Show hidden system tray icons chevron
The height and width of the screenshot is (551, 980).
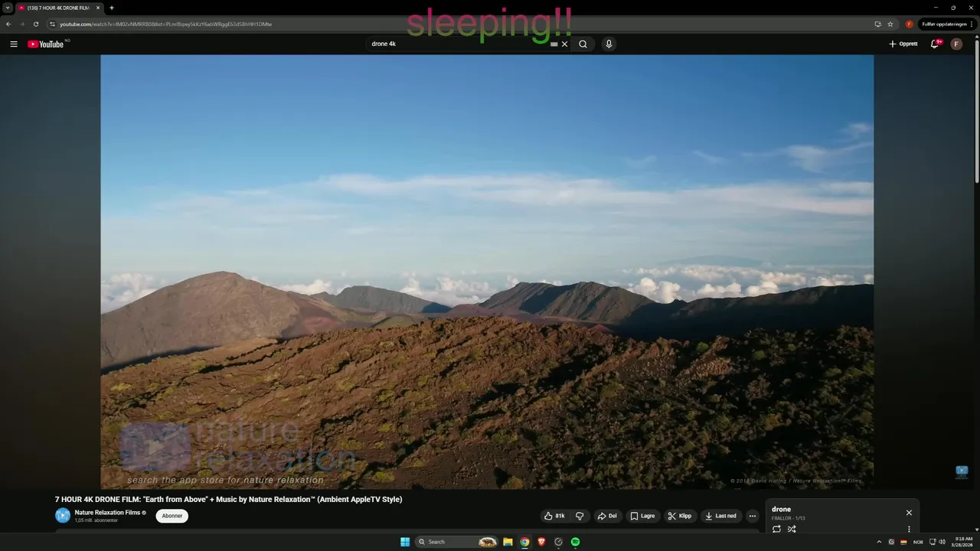click(879, 542)
